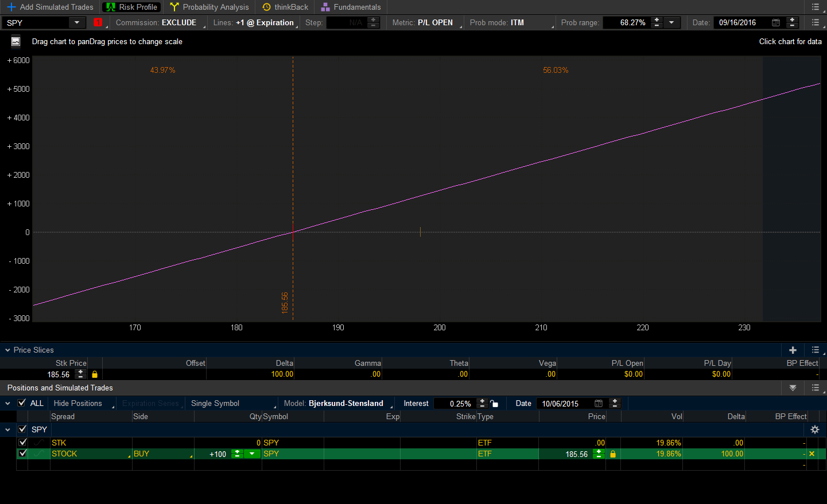This screenshot has height=504, width=827.
Task: Open the Model: Bjerksund-Stensland dropdown
Action: coord(339,404)
